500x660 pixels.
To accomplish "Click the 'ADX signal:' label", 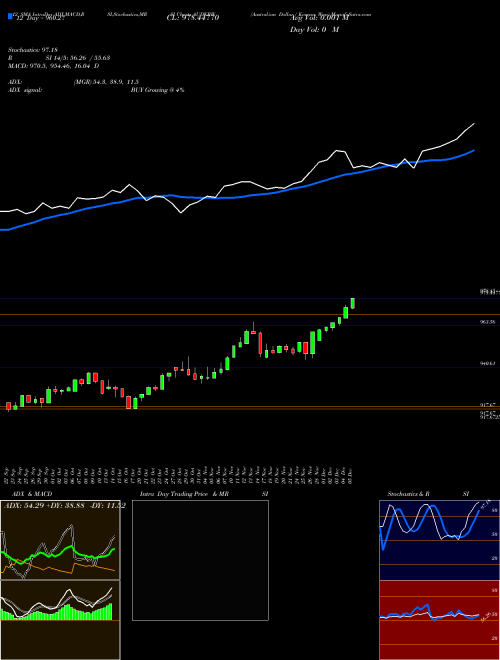I will point(25,90).
